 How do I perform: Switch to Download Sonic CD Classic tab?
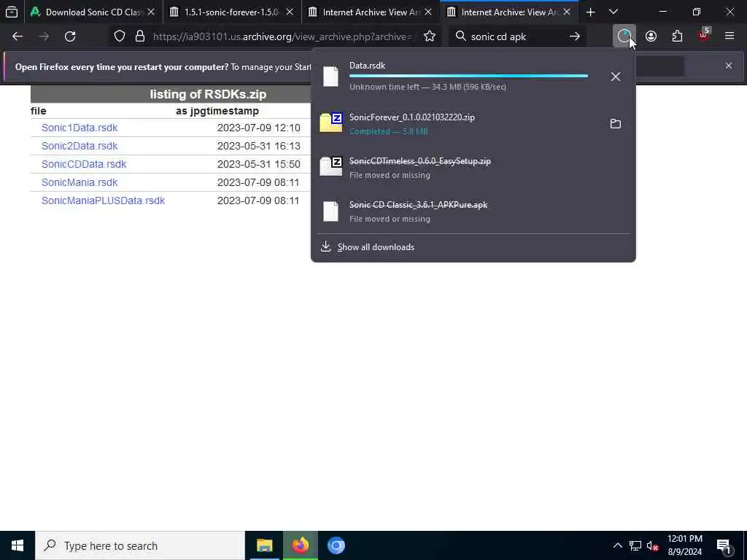(93, 12)
